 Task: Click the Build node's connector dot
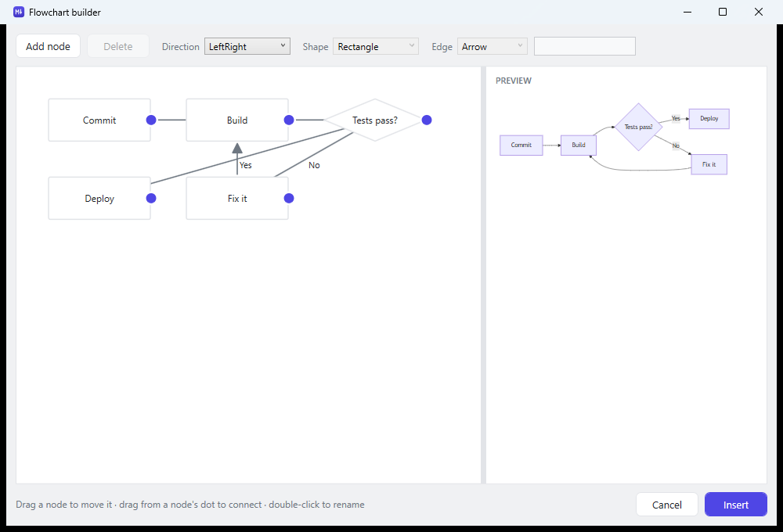tap(289, 120)
